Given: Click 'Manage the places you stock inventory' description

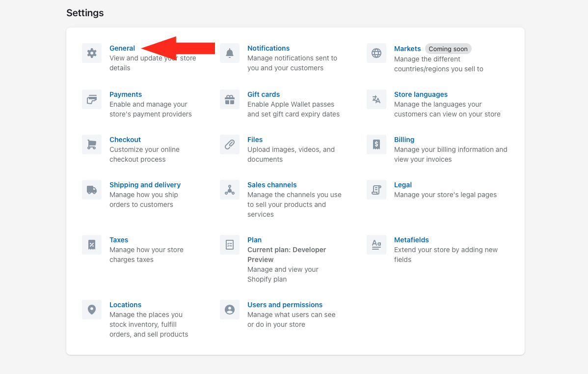Looking at the screenshot, I should (149, 324).
